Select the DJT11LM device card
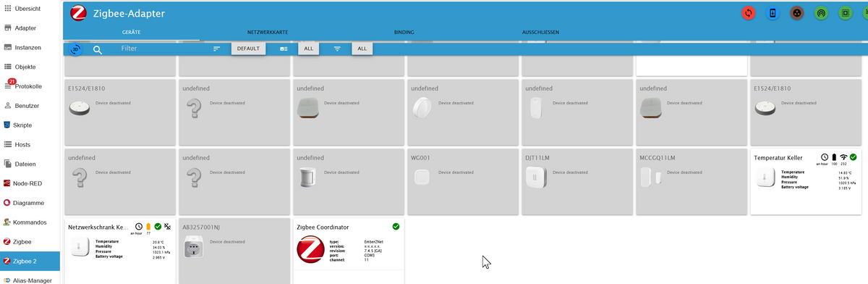868x284 pixels. tap(576, 181)
